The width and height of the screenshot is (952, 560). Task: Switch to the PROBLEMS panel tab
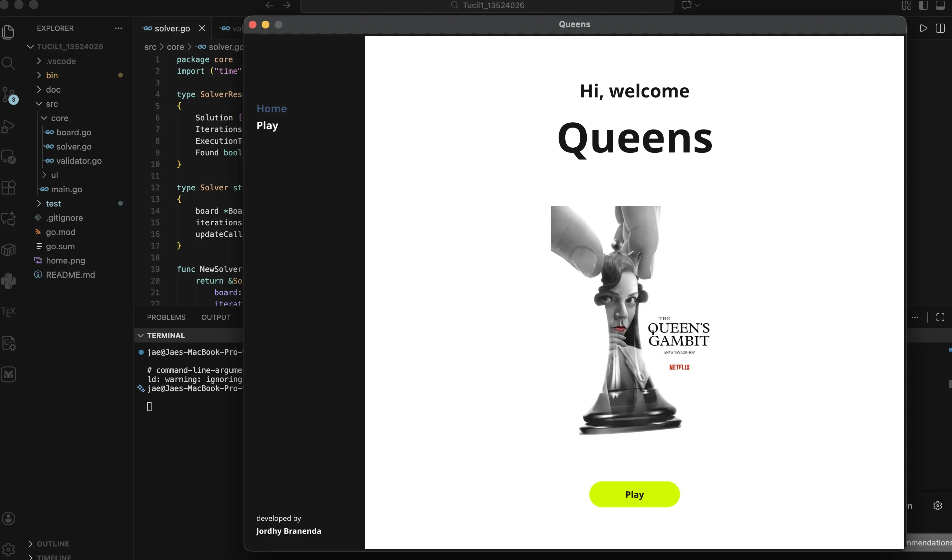point(166,317)
